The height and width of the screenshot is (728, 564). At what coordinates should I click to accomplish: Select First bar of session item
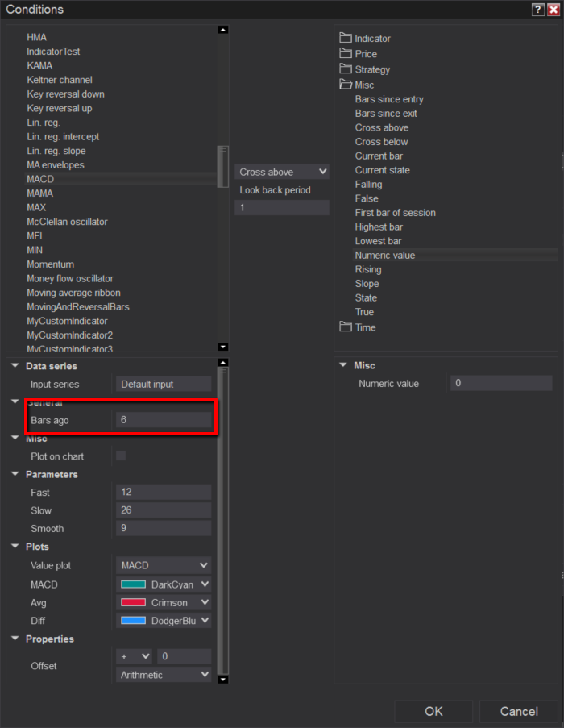[395, 213]
